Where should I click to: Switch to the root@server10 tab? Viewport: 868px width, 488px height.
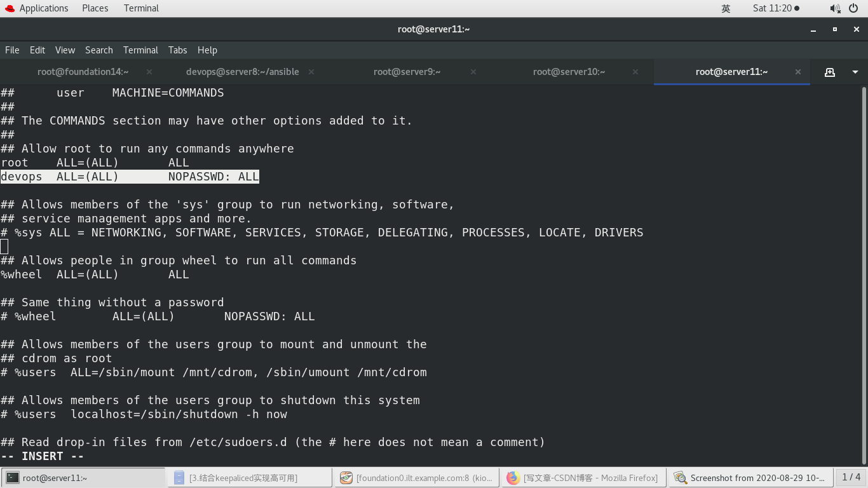pos(569,72)
